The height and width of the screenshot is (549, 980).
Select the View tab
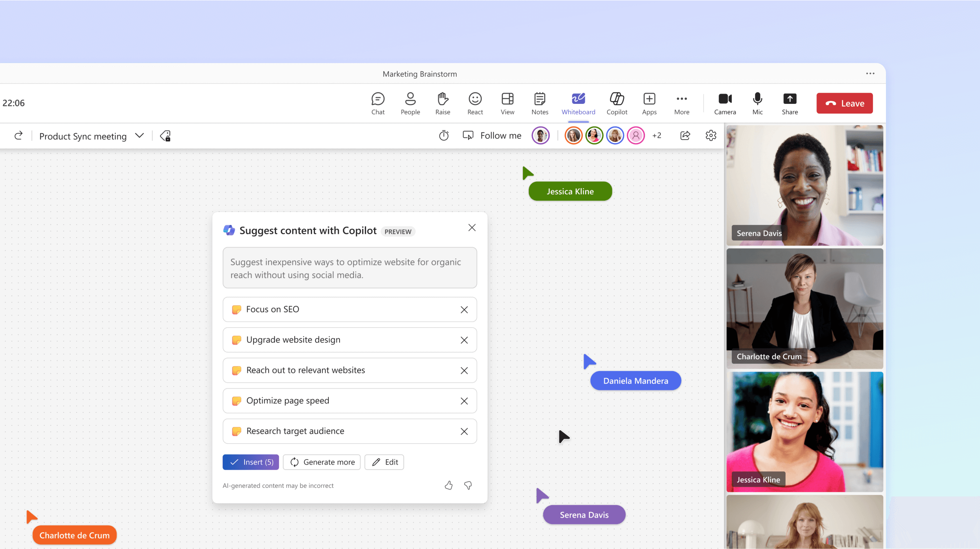tap(507, 103)
